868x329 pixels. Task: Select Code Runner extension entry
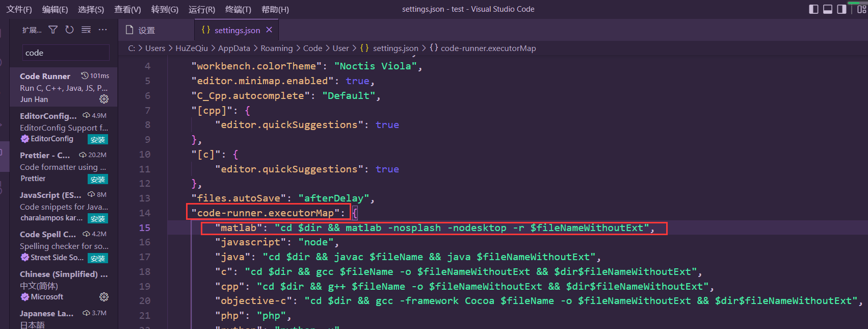click(64, 87)
